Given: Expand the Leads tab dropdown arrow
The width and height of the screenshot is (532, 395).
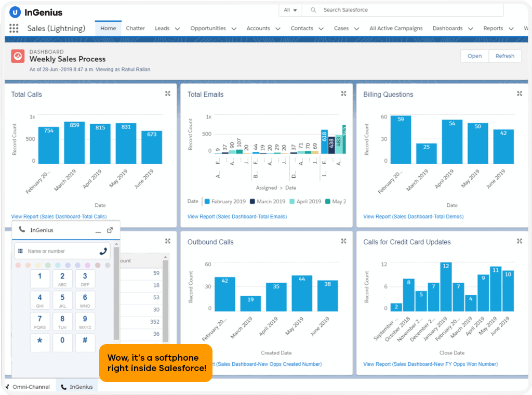Looking at the screenshot, I should pos(177,29).
